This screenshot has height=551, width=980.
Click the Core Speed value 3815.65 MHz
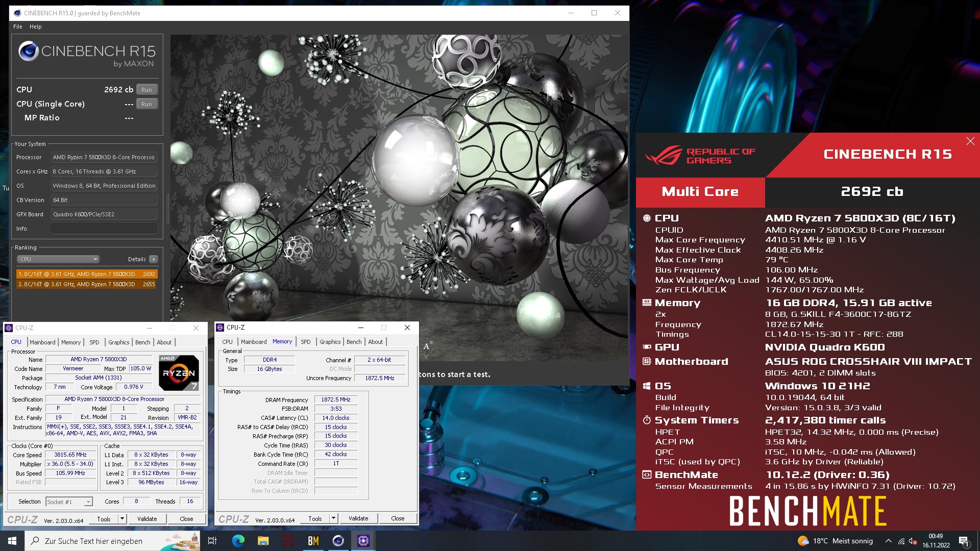tap(70, 455)
